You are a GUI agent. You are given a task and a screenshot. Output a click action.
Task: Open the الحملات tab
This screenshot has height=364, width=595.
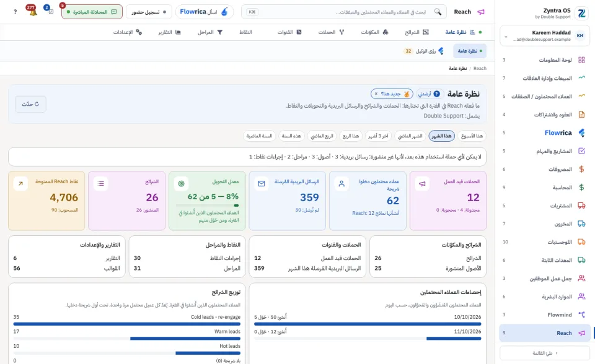[331, 32]
